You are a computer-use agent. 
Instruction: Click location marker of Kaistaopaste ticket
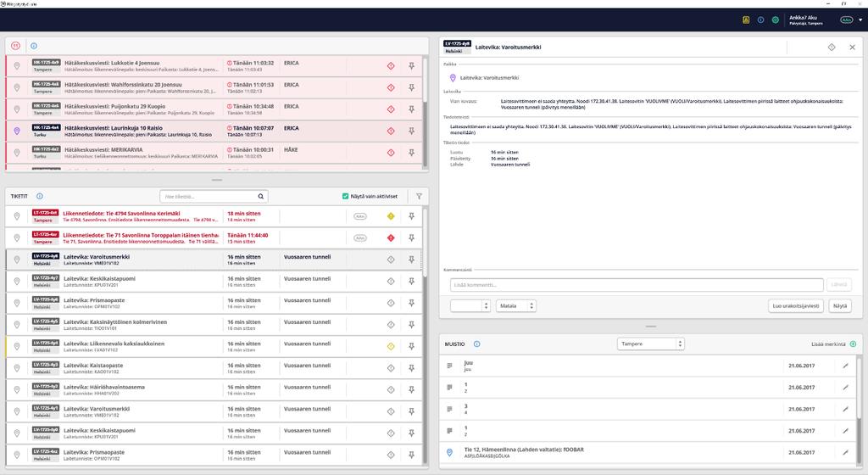pyautogui.click(x=17, y=368)
